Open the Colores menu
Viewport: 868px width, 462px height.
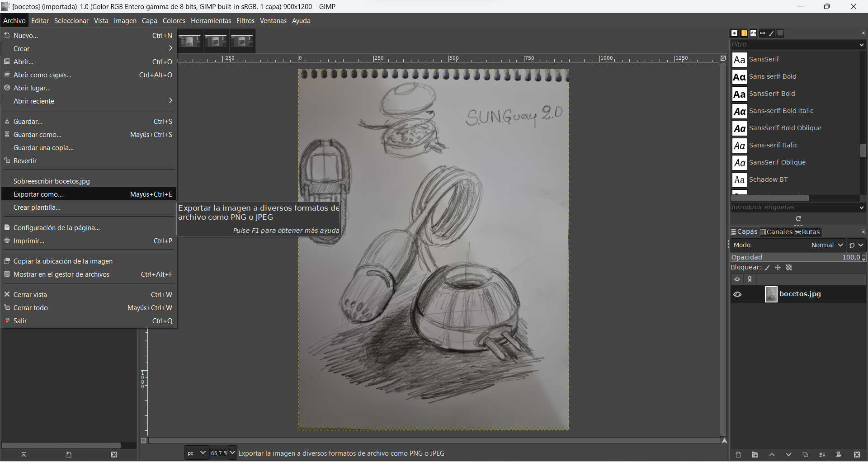click(174, 21)
